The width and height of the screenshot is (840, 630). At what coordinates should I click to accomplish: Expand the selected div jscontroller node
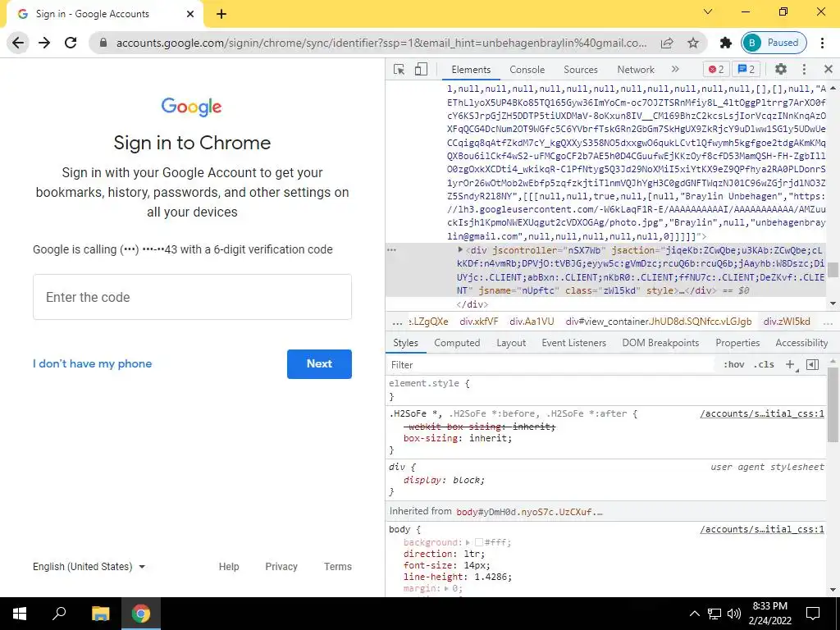point(460,250)
